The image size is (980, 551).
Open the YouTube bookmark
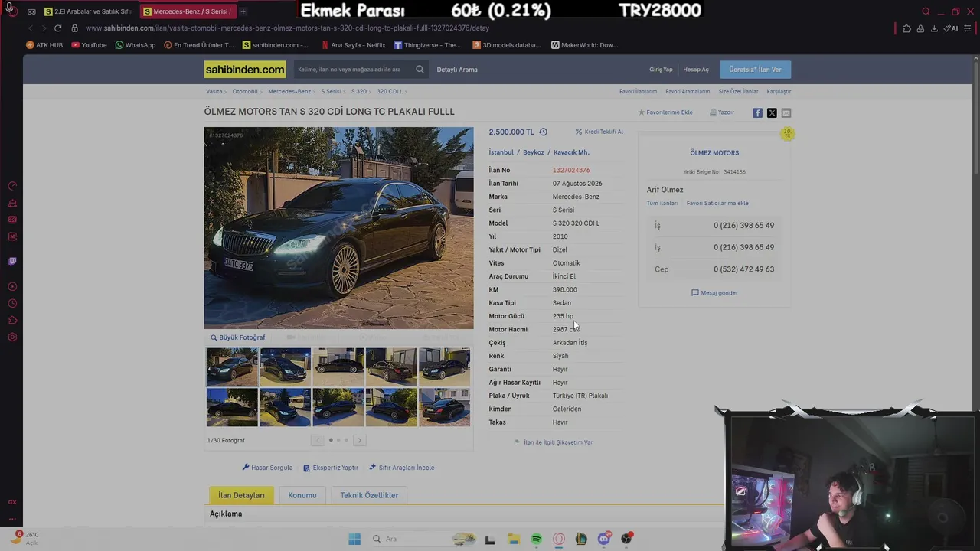coord(89,45)
